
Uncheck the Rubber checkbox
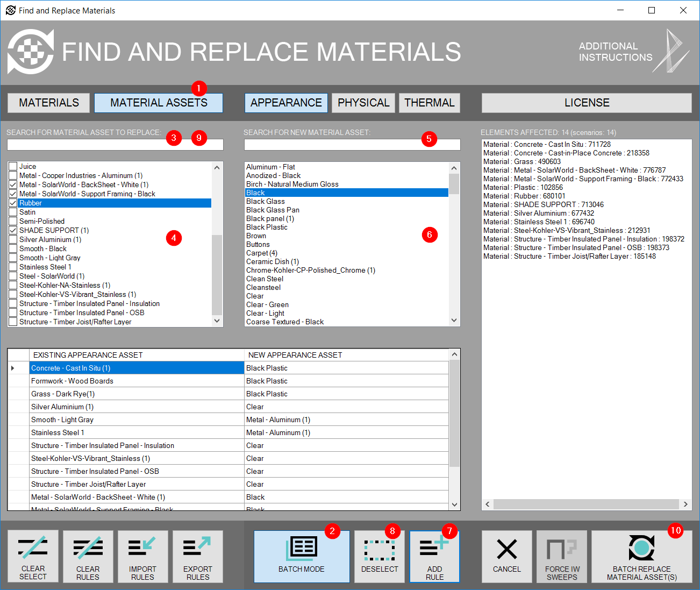(12, 203)
